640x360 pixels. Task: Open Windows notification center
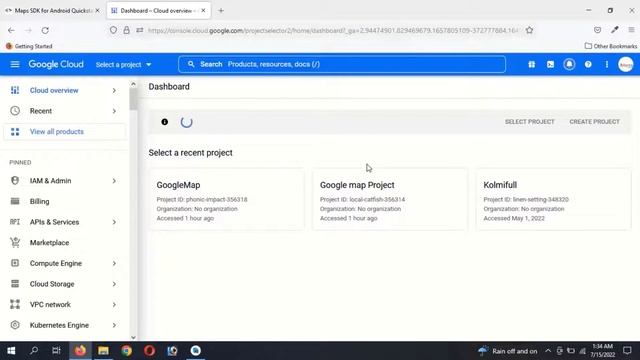[627, 351]
